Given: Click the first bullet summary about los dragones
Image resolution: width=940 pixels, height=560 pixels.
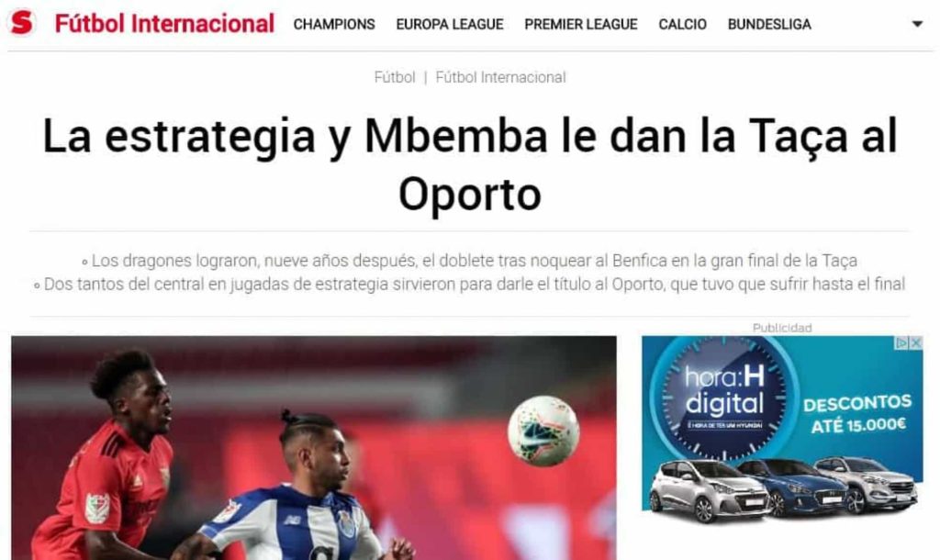Looking at the screenshot, I should [470, 261].
